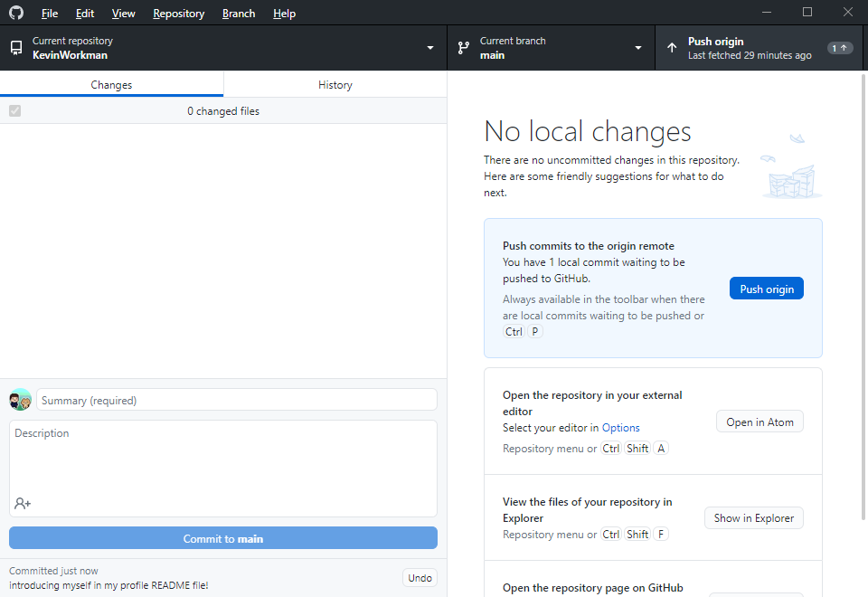The height and width of the screenshot is (597, 868).
Task: Click the 0 changed files label
Action: (223, 110)
